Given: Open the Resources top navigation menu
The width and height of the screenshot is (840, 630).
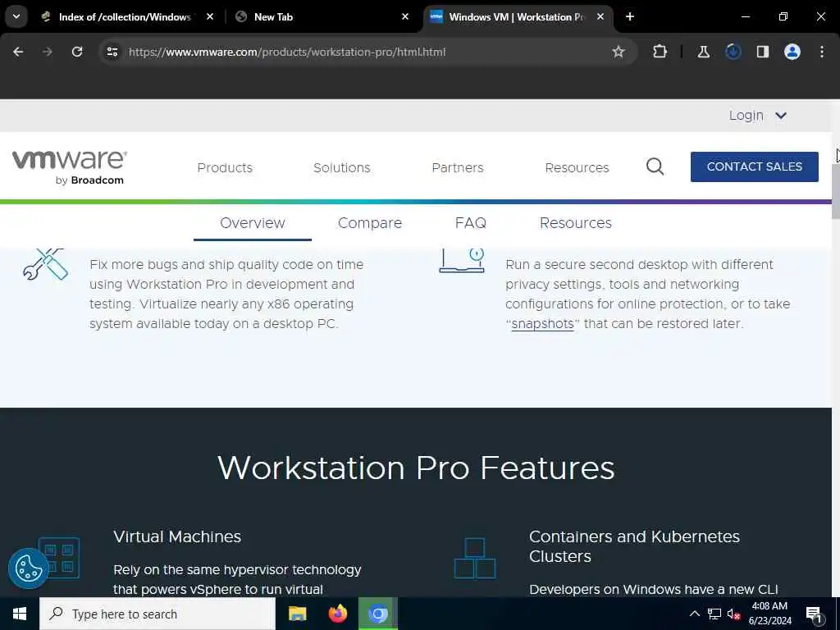Looking at the screenshot, I should point(577,167).
